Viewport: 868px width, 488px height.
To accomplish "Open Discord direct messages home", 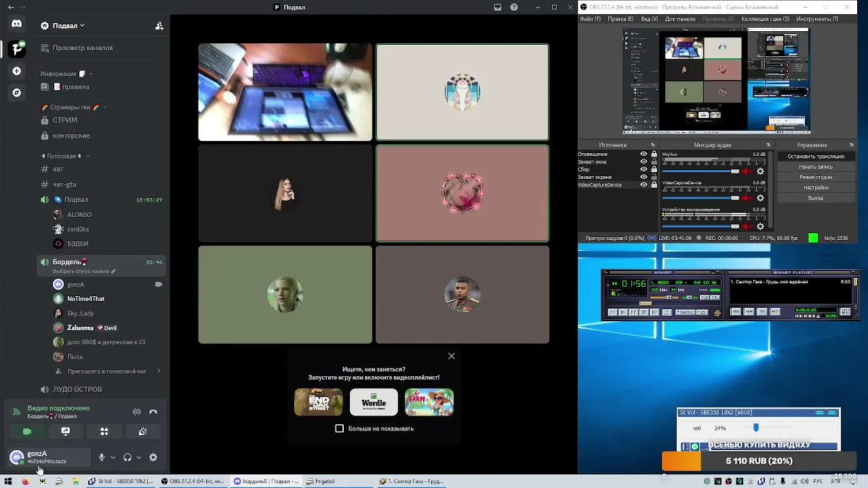I will 17,24.
